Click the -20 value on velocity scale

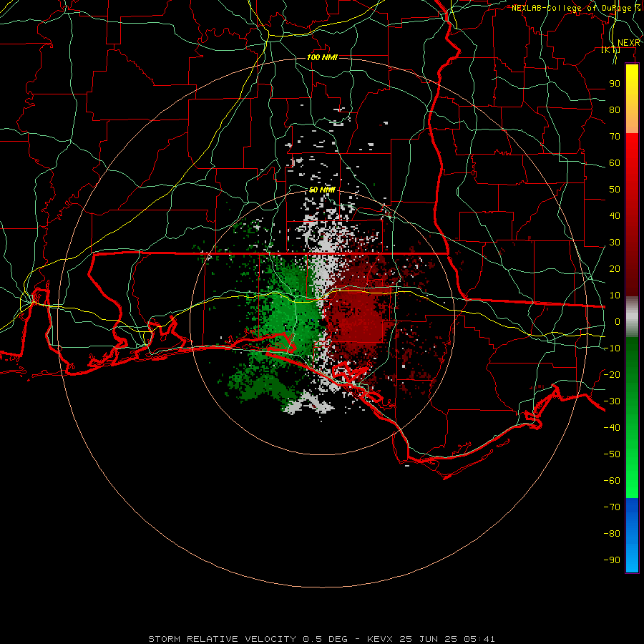(x=612, y=374)
